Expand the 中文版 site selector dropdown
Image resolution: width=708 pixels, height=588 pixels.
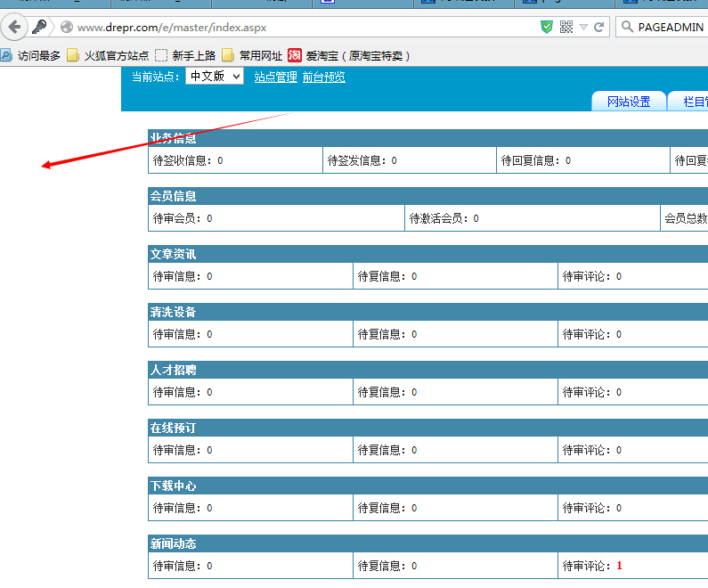click(214, 77)
